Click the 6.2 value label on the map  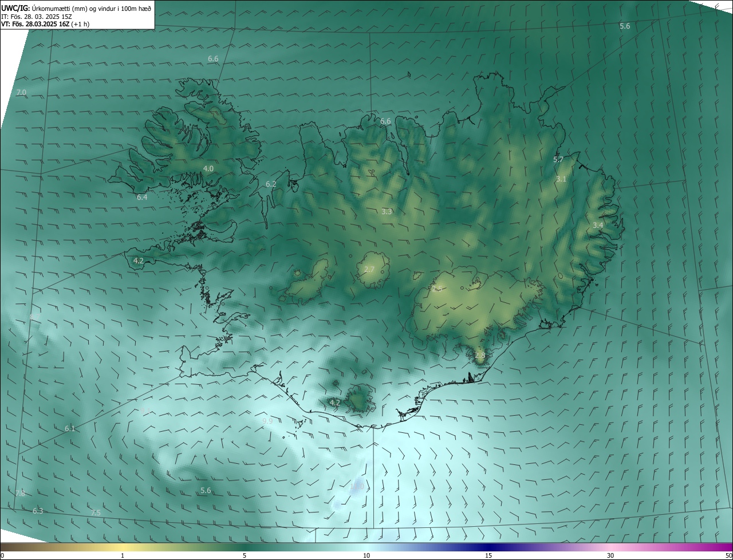[271, 184]
